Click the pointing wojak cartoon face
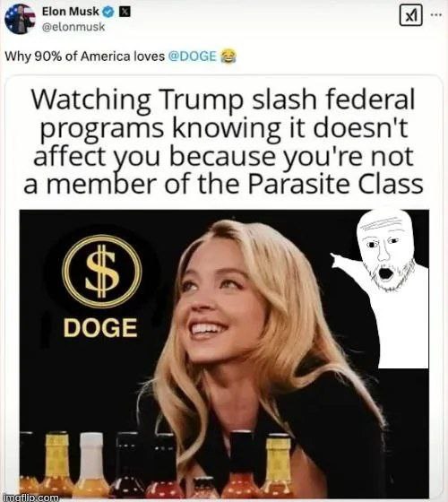Image resolution: width=448 pixels, height=502 pixels. (386, 251)
